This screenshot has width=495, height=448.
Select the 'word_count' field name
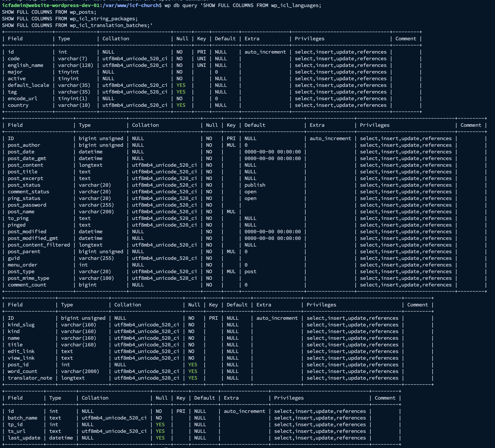coord(23,371)
